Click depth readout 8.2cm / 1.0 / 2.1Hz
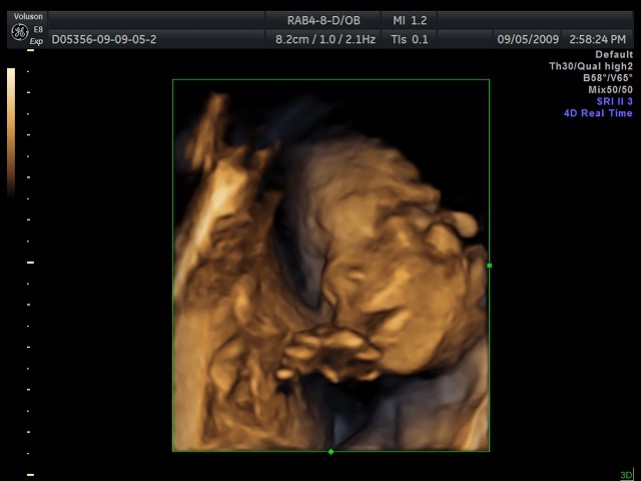641x481 pixels. tap(325, 40)
